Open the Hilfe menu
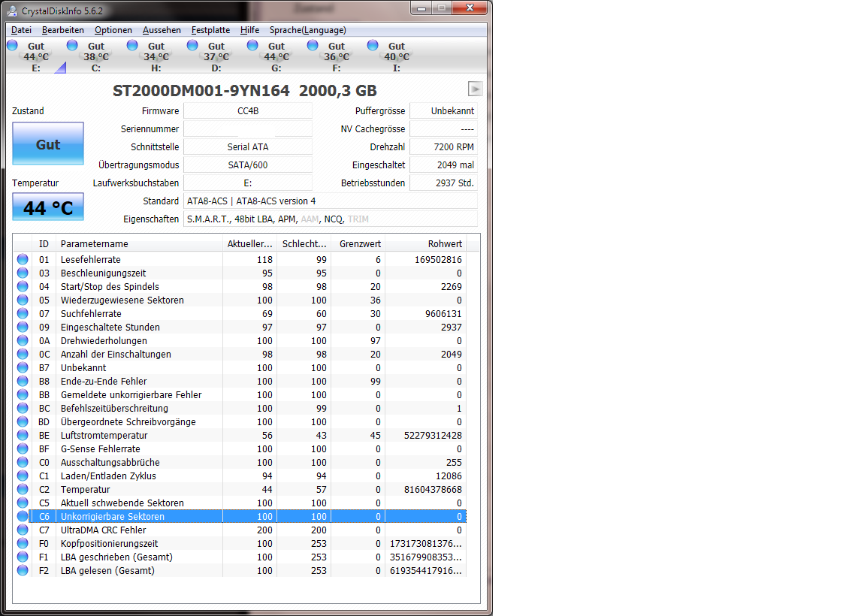The height and width of the screenshot is (616, 858). pos(249,30)
